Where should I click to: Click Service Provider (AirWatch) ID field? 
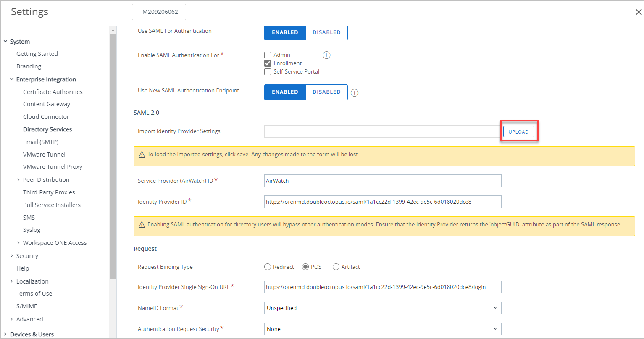pyautogui.click(x=383, y=181)
